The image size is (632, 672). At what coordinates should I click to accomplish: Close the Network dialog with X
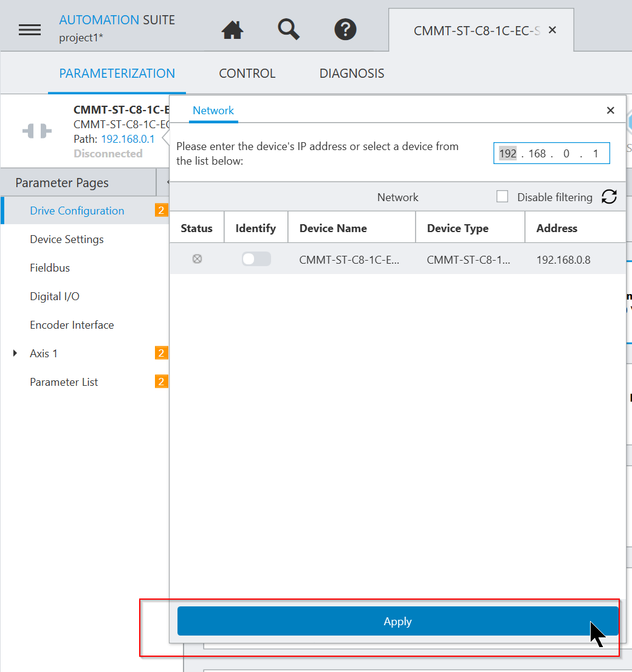[611, 111]
